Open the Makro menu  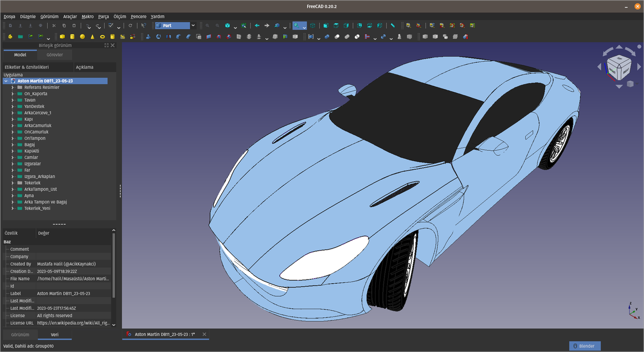[x=87, y=17]
